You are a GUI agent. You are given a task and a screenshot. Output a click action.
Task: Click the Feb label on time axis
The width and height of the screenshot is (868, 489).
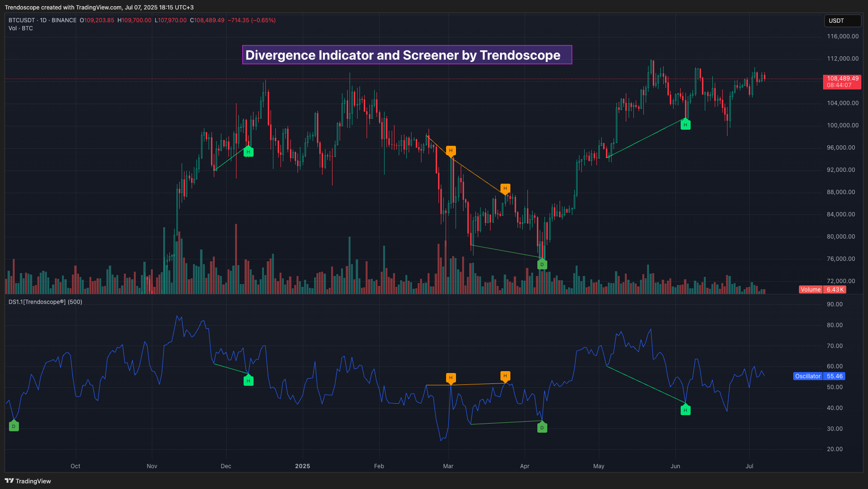[379, 466]
